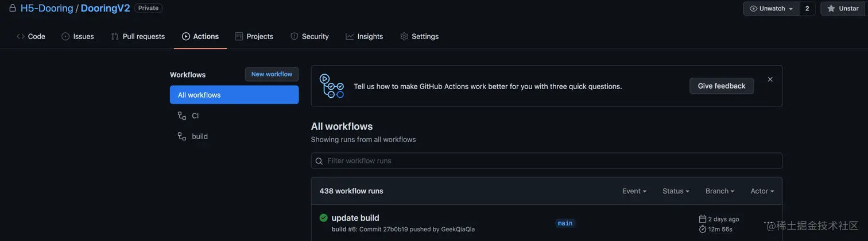This screenshot has height=241, width=868.
Task: Open the Unwatch notifications dropdown
Action: point(771,9)
